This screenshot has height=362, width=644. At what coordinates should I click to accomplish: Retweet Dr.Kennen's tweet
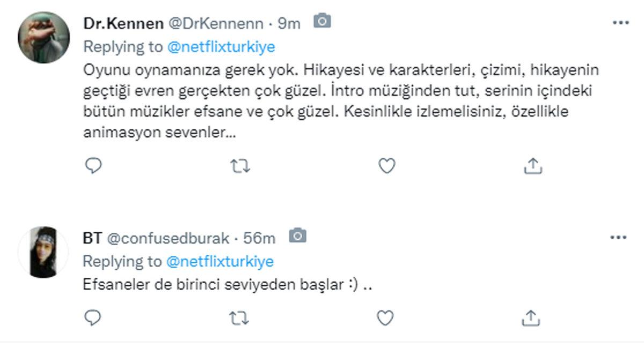[x=241, y=166]
